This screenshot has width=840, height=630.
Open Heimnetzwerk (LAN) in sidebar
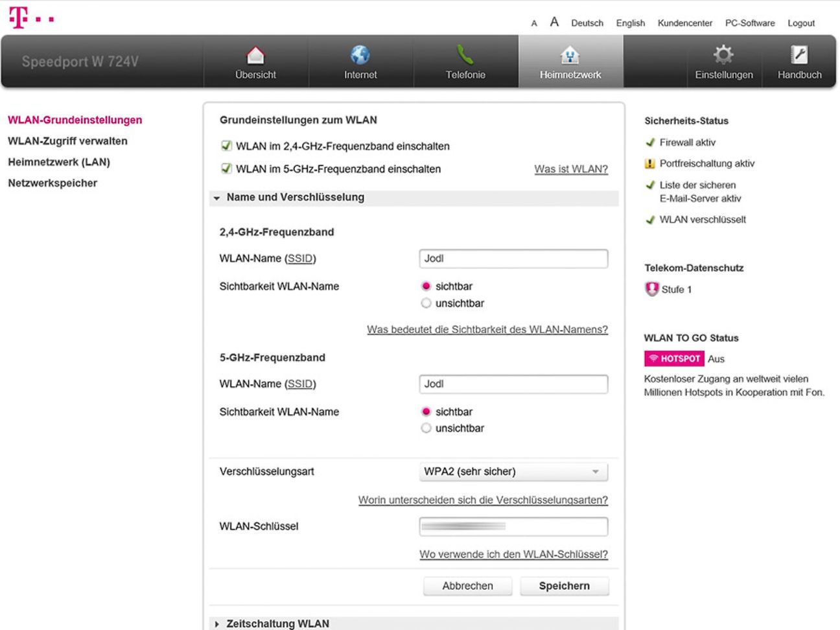[59, 162]
